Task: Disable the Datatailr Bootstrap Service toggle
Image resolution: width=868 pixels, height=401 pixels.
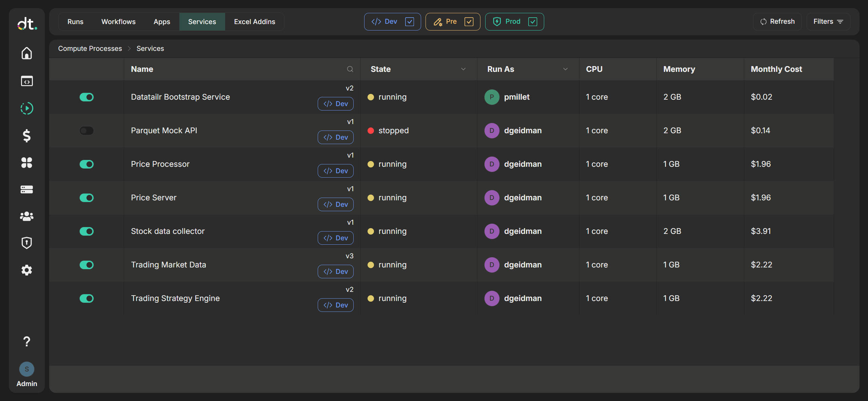Action: click(x=86, y=97)
